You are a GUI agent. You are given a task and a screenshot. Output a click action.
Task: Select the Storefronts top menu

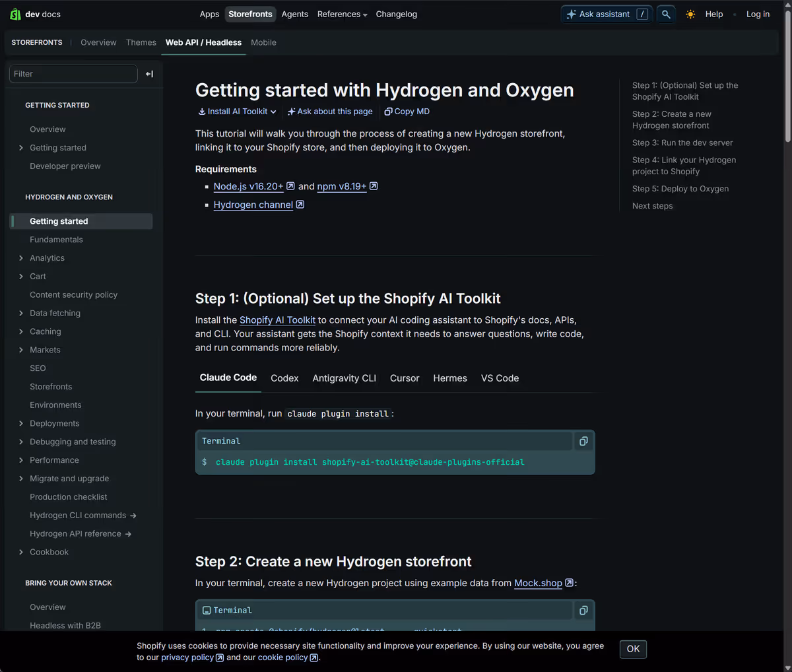click(x=250, y=14)
